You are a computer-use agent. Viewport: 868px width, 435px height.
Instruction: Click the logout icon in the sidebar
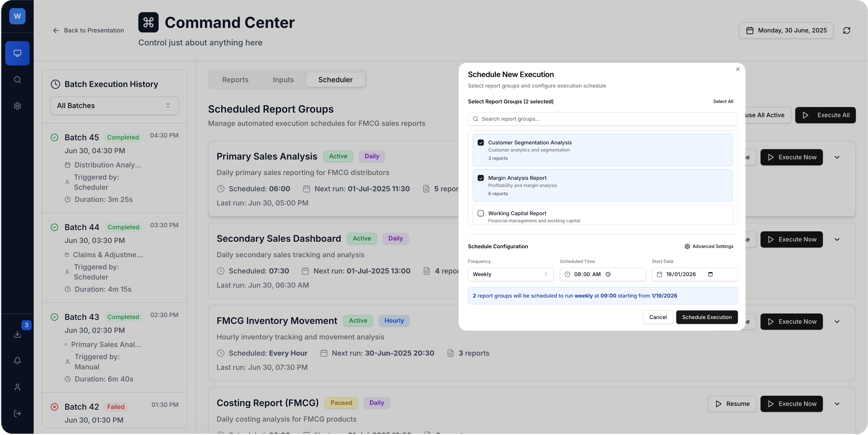point(17,413)
